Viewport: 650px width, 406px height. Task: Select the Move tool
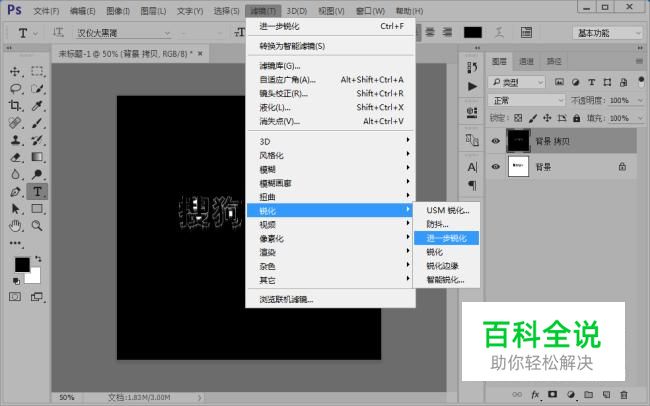[x=15, y=71]
